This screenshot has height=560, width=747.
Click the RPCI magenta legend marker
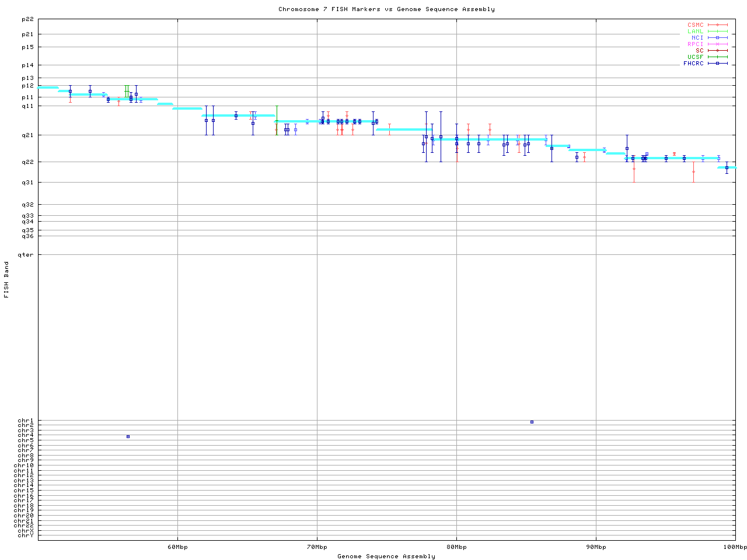pyautogui.click(x=717, y=44)
